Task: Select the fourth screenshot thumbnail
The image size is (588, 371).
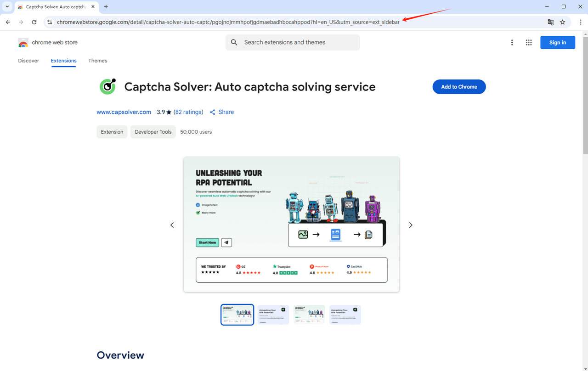Action: 345,315
